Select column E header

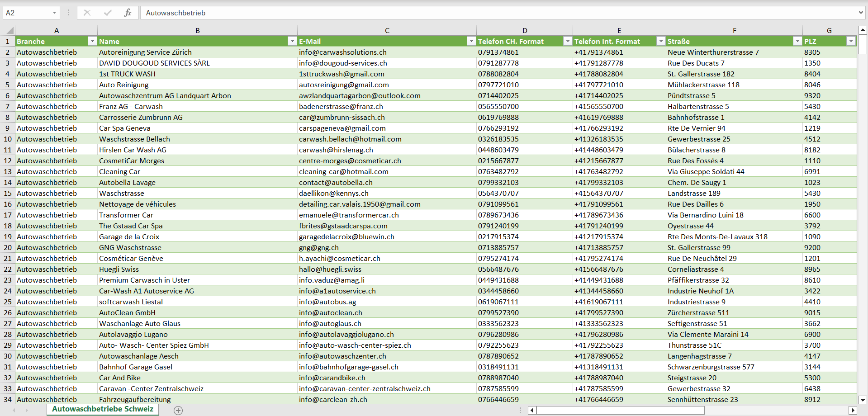click(619, 31)
